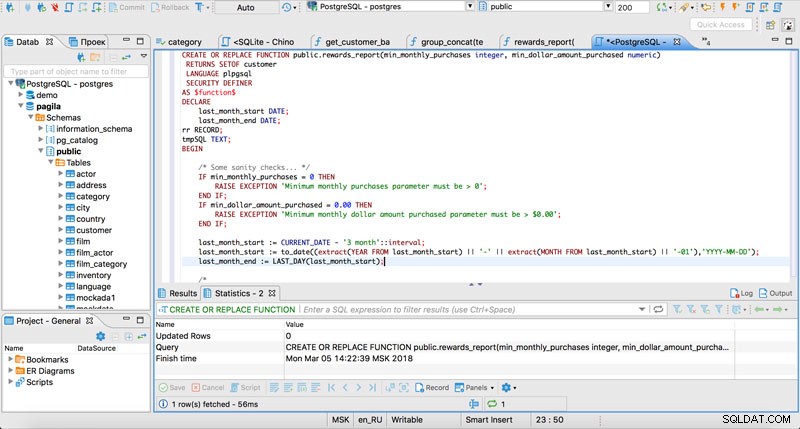The height and width of the screenshot is (429, 800).
Task: Go to last row in the results toolbar
Action: (x=372, y=388)
